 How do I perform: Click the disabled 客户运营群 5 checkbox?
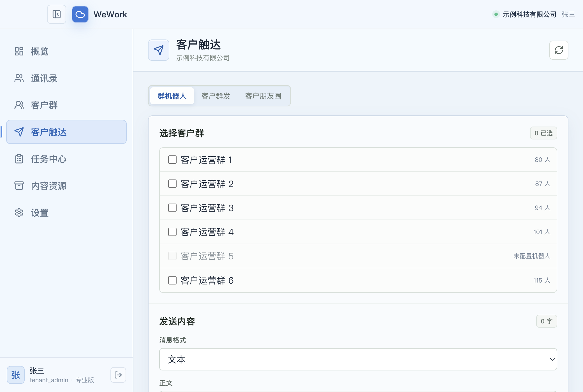pyautogui.click(x=172, y=256)
